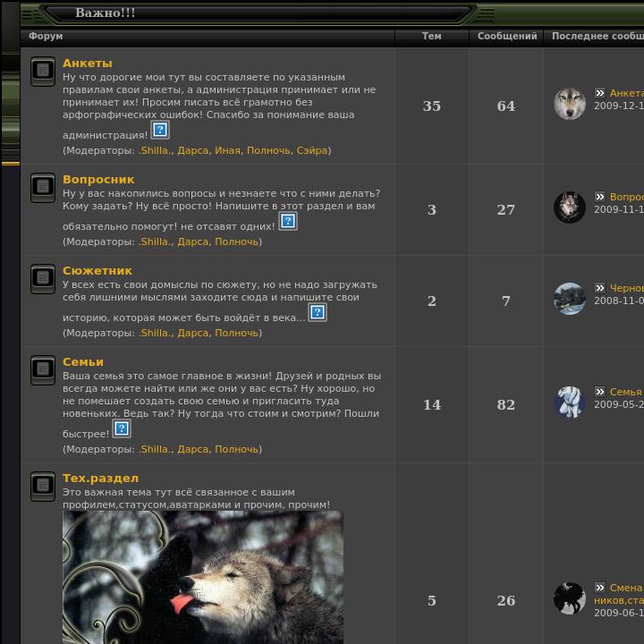Open moderator Полночь in Анкеты row
Screen dimensions: 644x644
pyautogui.click(x=268, y=150)
